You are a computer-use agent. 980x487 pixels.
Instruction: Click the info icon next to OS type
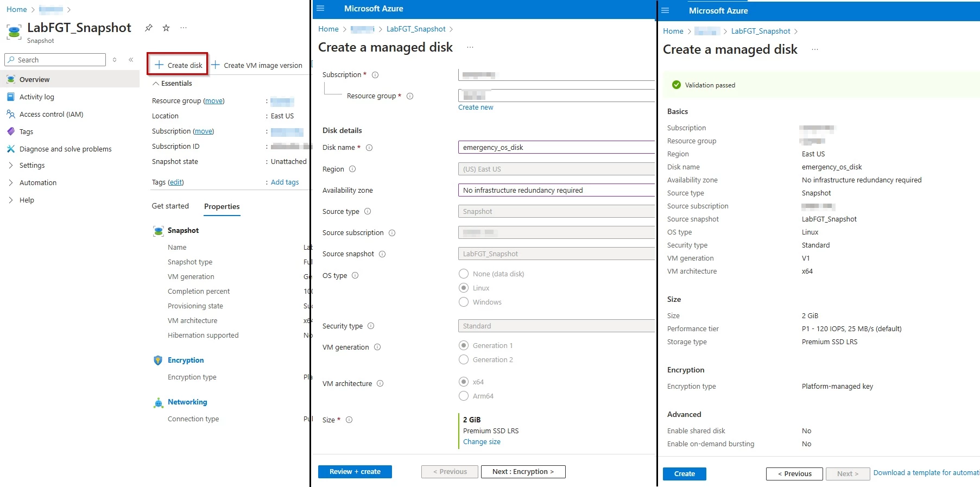click(355, 275)
